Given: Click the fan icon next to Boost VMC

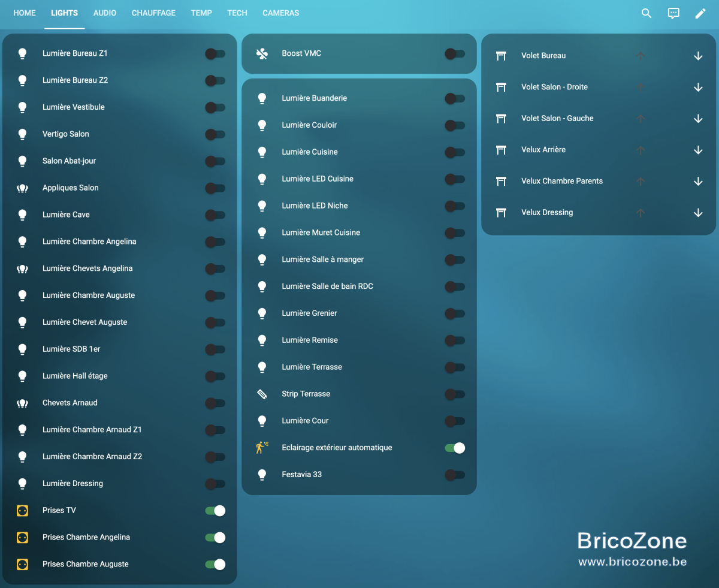Looking at the screenshot, I should point(262,54).
